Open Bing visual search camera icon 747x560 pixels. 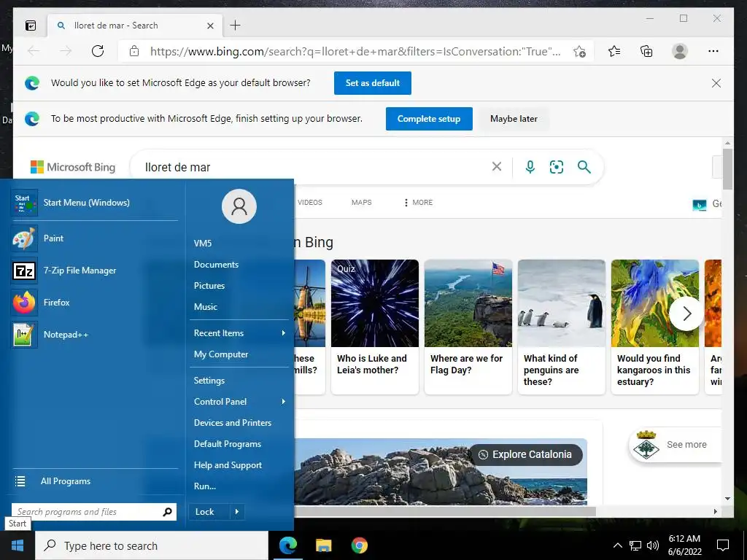557,167
